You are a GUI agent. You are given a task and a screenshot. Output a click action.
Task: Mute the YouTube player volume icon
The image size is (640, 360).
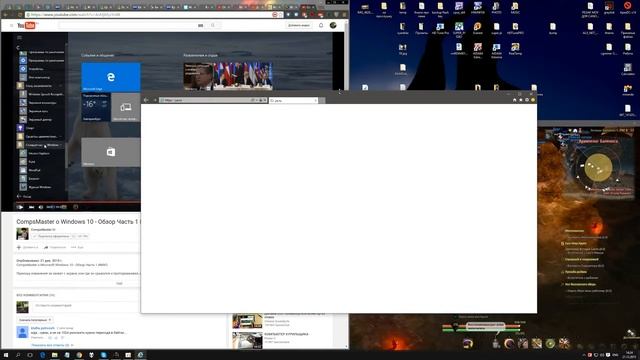point(41,207)
